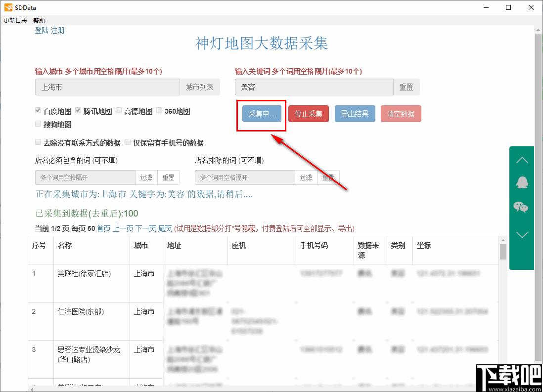543x392 pixels.
Task: Click the 坐标 column header
Action: pos(455,250)
